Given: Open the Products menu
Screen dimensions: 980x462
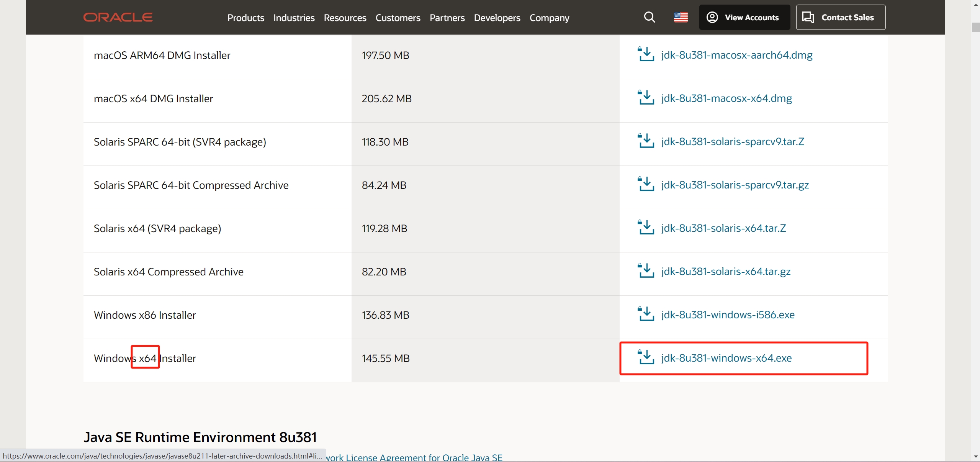Looking at the screenshot, I should point(245,18).
